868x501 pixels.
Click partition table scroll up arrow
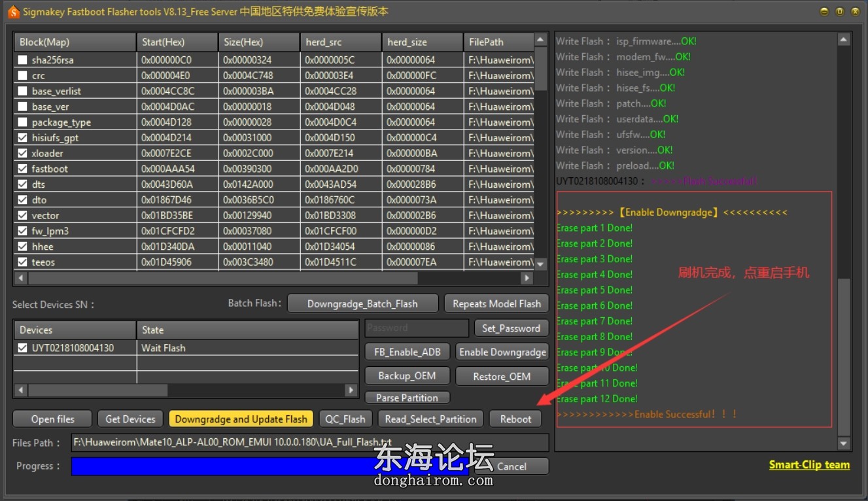[540, 41]
